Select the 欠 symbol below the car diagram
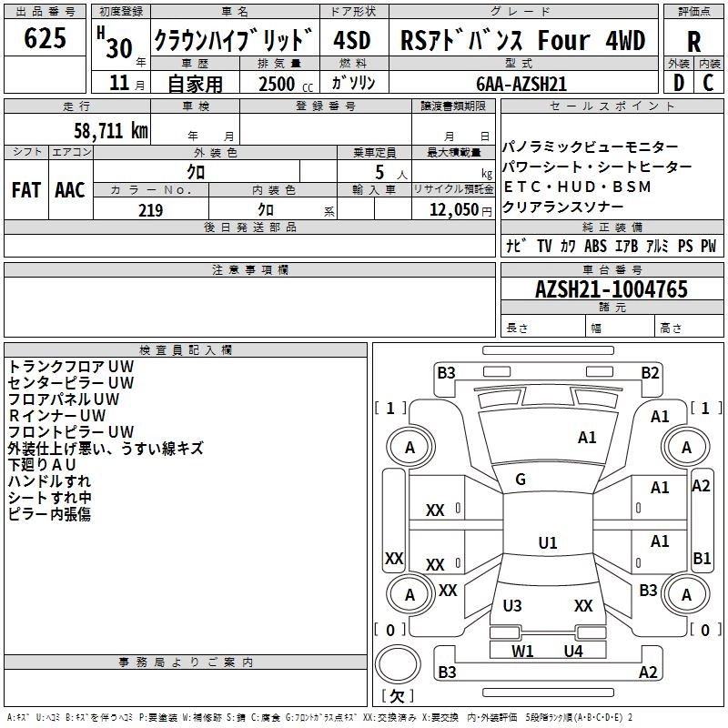The image size is (728, 728). point(396,696)
